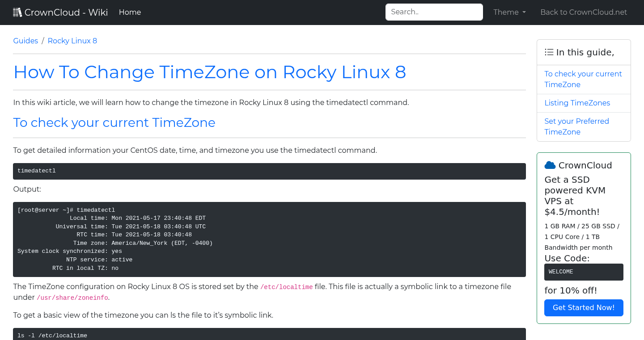Click the "Back to CrownCloud.net" link

[x=584, y=12]
